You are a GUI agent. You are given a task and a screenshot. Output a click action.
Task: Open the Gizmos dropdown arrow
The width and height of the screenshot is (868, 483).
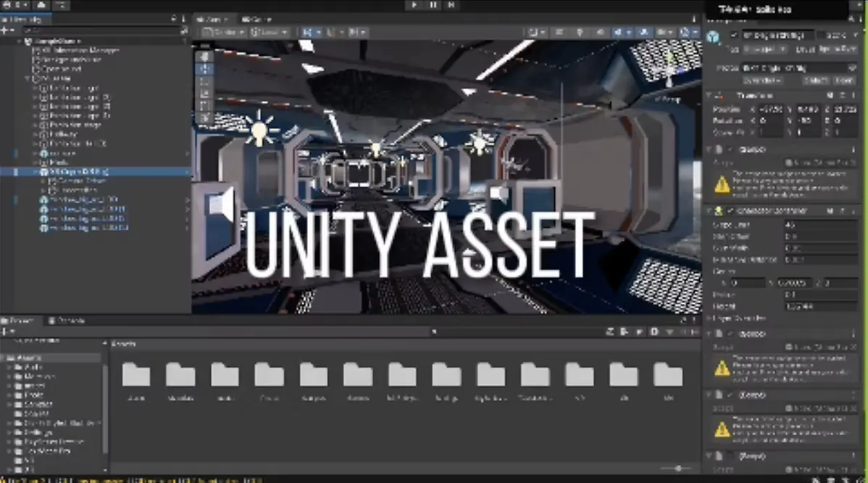click(695, 33)
